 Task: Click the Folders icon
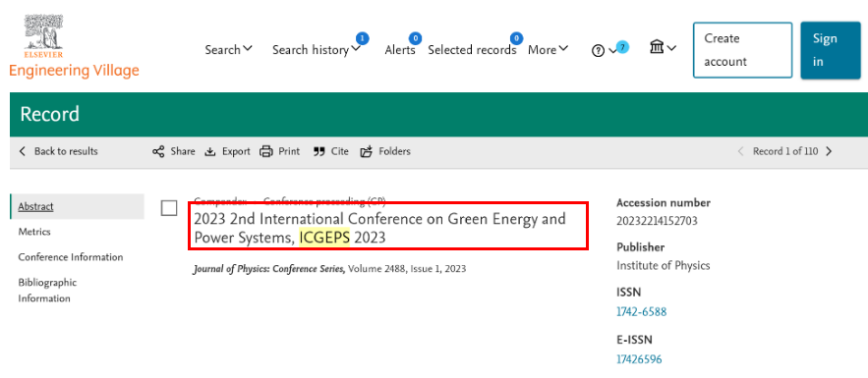click(366, 151)
